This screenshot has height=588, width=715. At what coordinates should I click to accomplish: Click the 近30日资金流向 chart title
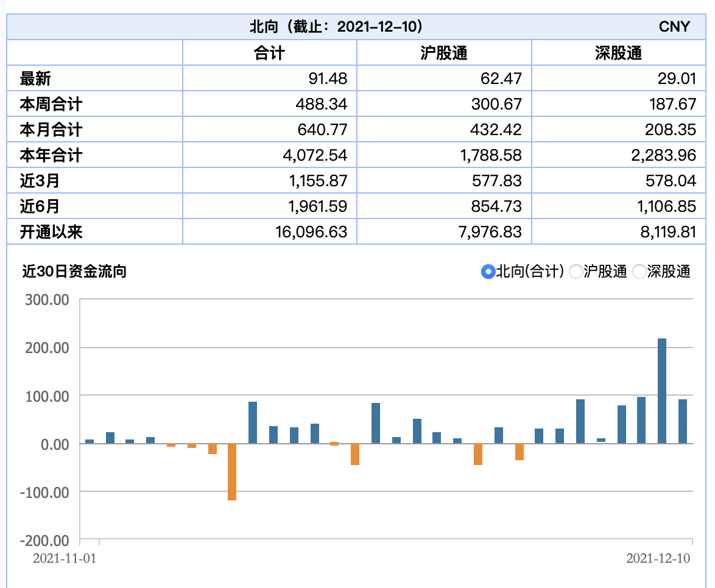point(74,271)
